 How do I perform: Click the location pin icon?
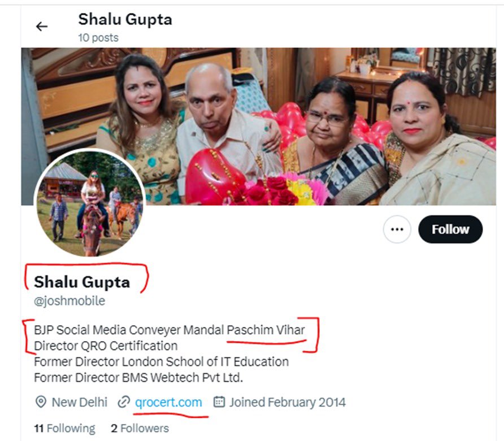pyautogui.click(x=41, y=402)
